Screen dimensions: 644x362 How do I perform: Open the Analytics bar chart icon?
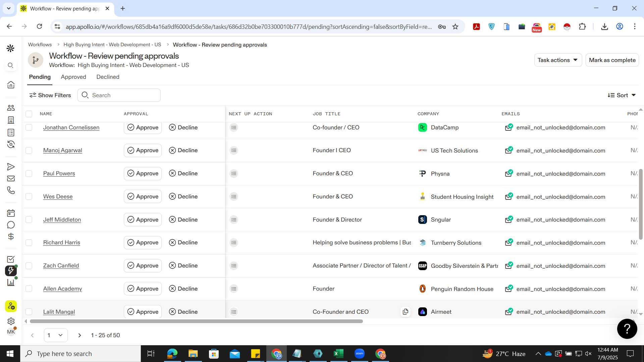[x=11, y=282]
